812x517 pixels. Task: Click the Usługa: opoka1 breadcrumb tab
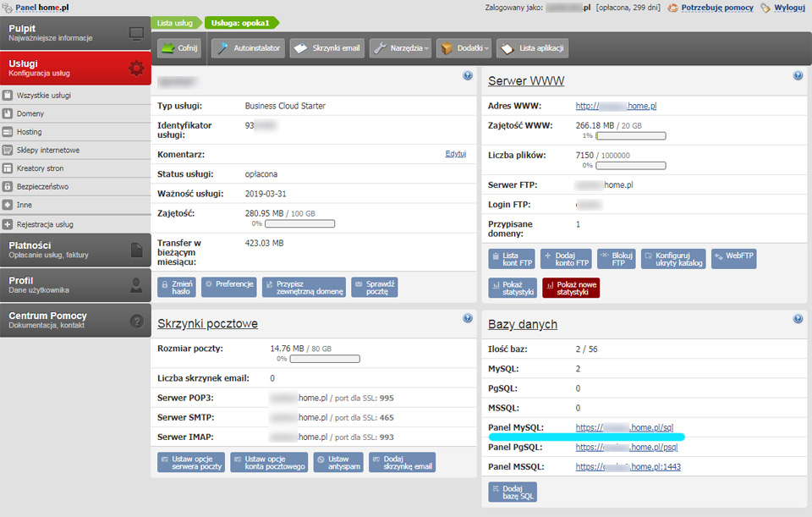click(241, 23)
